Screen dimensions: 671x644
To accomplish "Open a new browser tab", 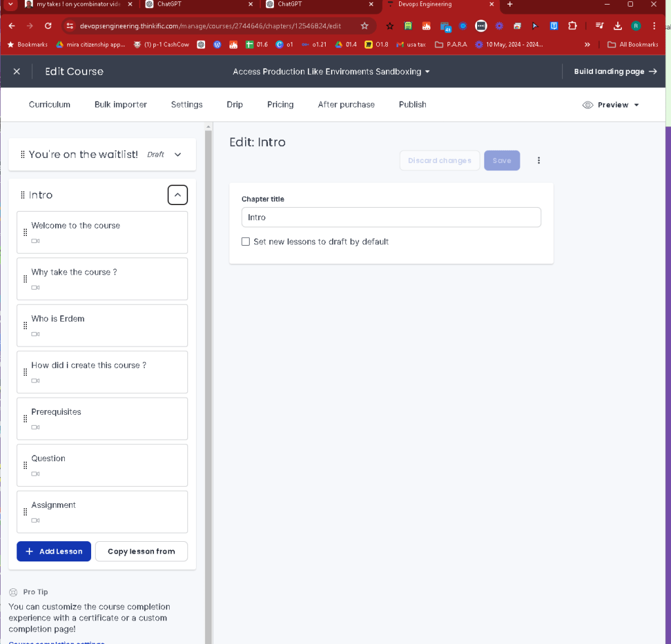I will point(510,5).
